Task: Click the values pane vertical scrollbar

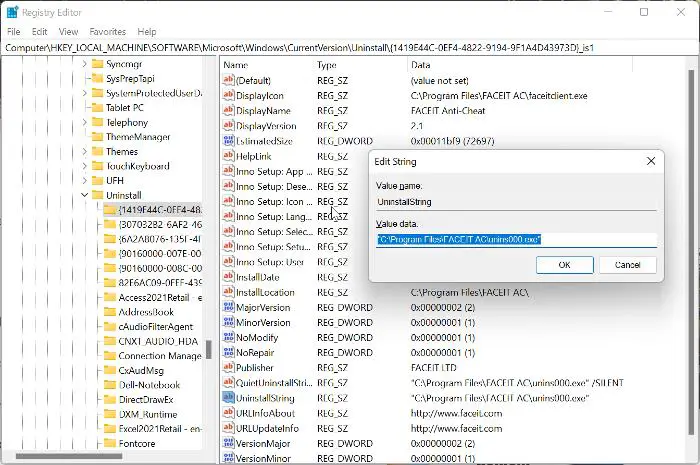Action: [x=692, y=252]
